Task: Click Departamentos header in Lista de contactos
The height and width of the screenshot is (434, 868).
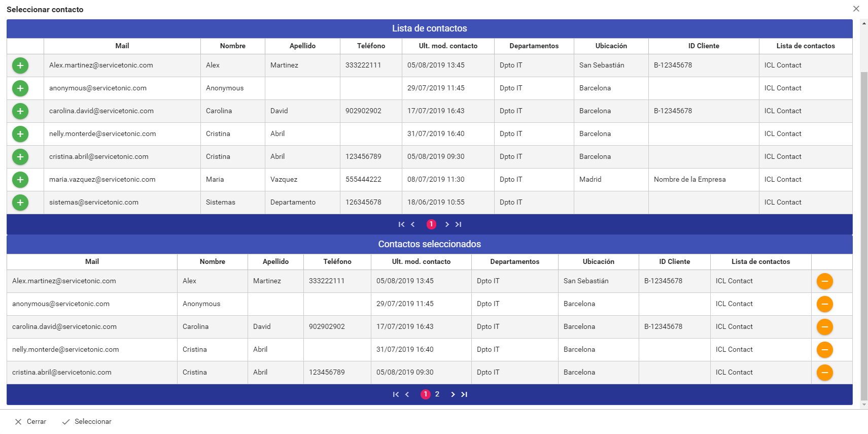Action: point(534,46)
